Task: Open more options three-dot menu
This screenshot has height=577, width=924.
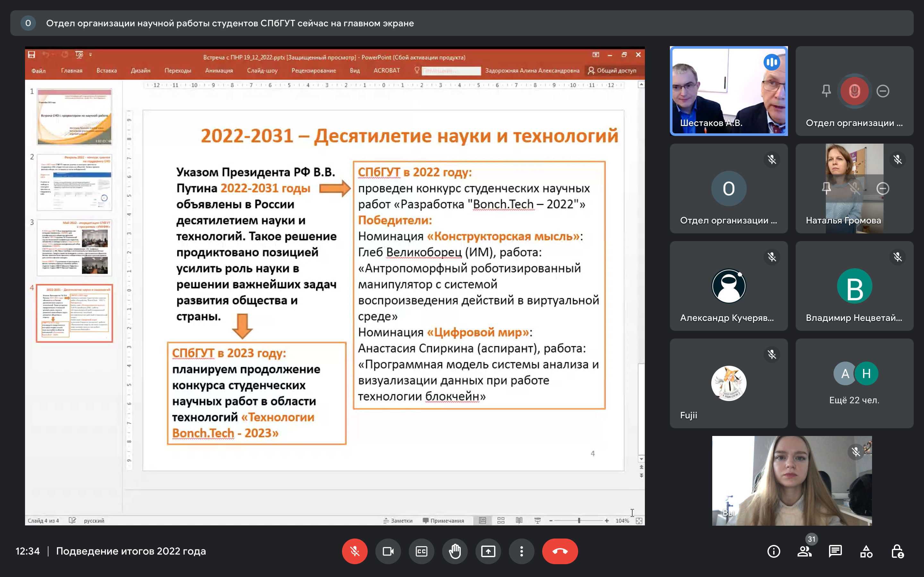Action: (522, 551)
